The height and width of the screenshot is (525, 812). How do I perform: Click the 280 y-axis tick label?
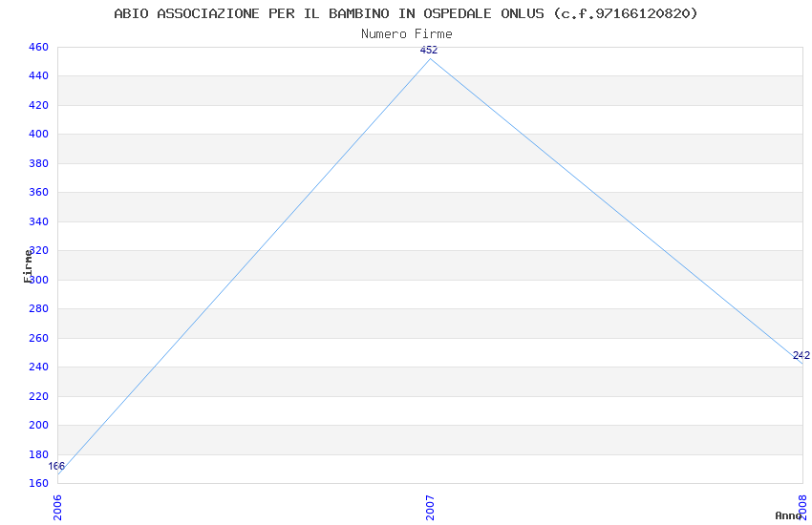pos(38,308)
